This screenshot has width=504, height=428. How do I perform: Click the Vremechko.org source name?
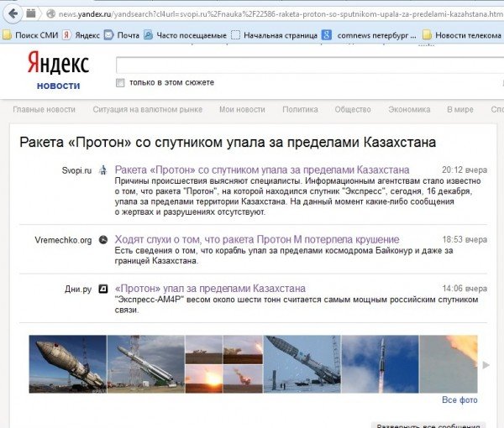click(x=63, y=240)
